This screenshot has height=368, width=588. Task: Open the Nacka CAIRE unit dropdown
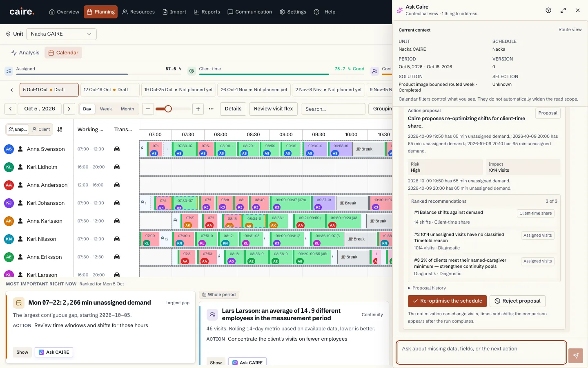click(61, 34)
